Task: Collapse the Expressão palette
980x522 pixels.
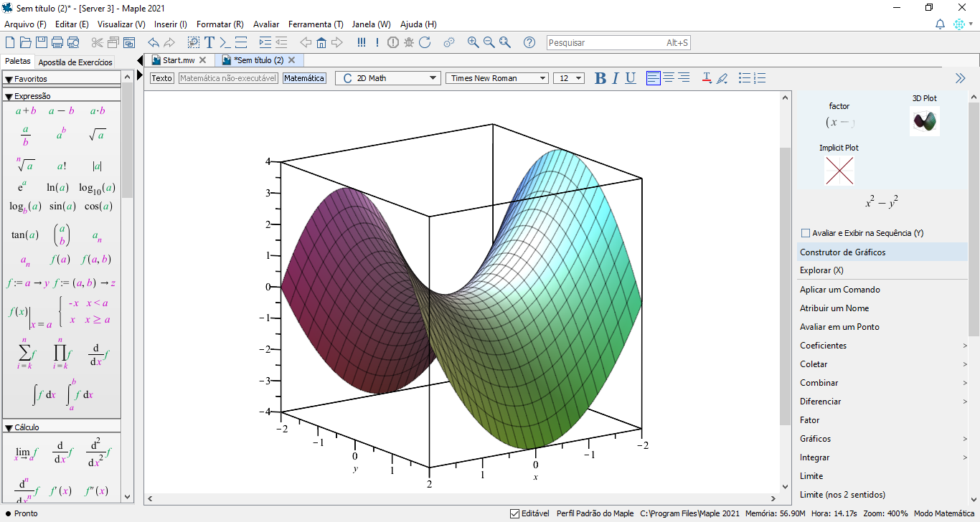Action: click(9, 96)
